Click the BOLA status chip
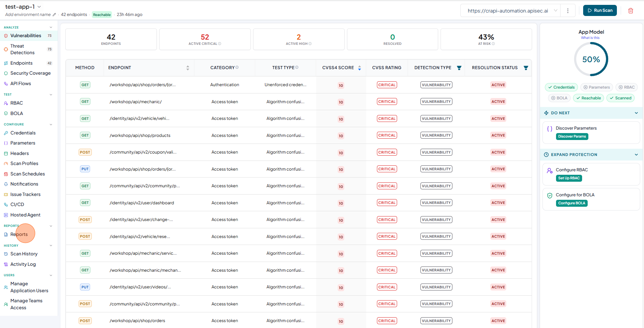The height and width of the screenshot is (328, 644). click(x=559, y=98)
